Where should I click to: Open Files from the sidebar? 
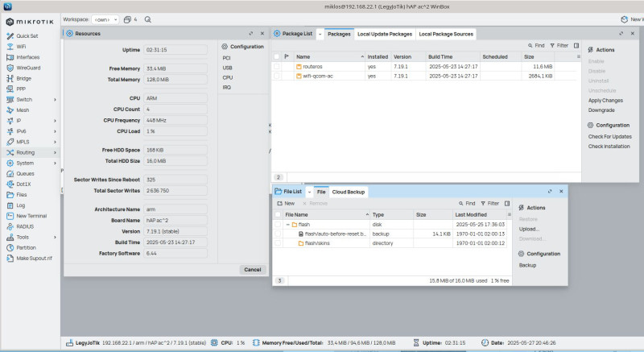[x=22, y=195]
